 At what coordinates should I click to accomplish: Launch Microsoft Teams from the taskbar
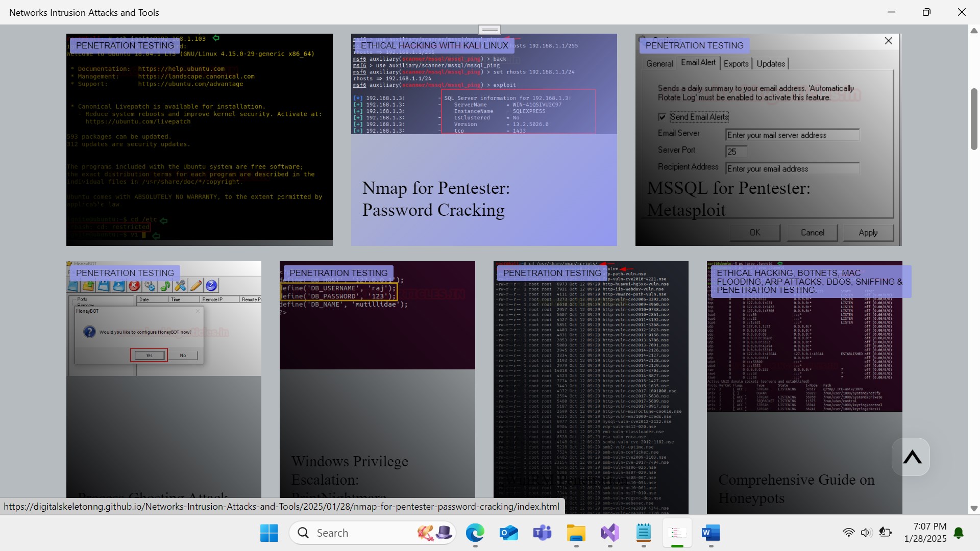542,533
